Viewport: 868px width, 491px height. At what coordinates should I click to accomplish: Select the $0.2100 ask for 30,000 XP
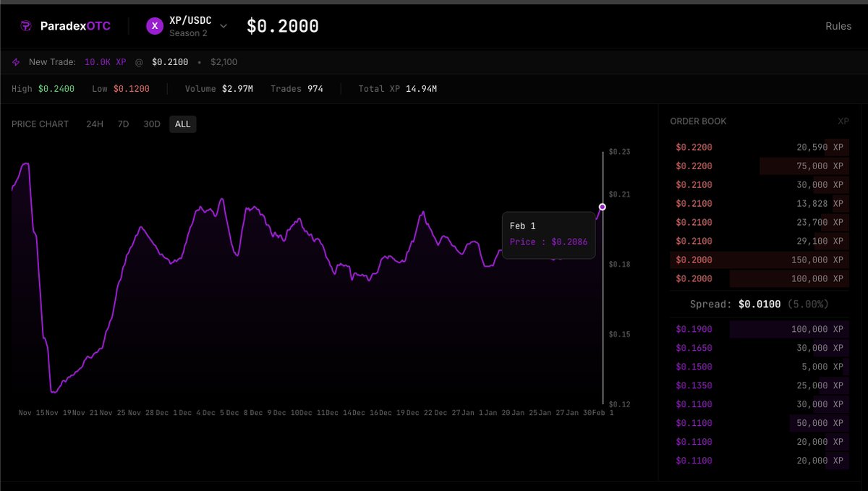759,184
